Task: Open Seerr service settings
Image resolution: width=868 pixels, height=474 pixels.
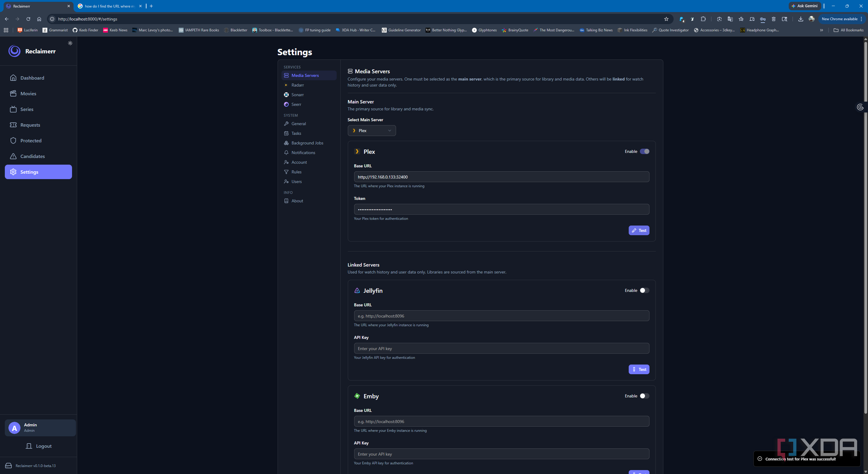Action: pyautogui.click(x=309, y=104)
